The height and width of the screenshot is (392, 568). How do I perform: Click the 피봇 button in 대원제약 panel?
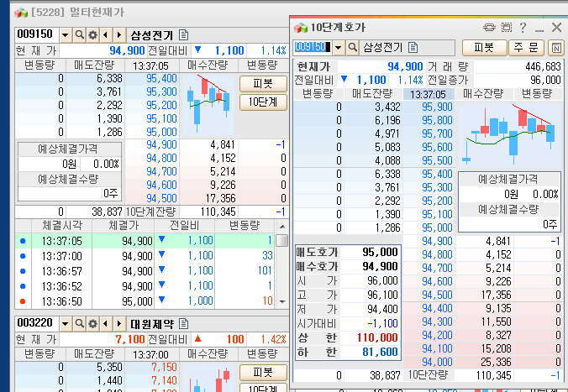[x=263, y=373]
